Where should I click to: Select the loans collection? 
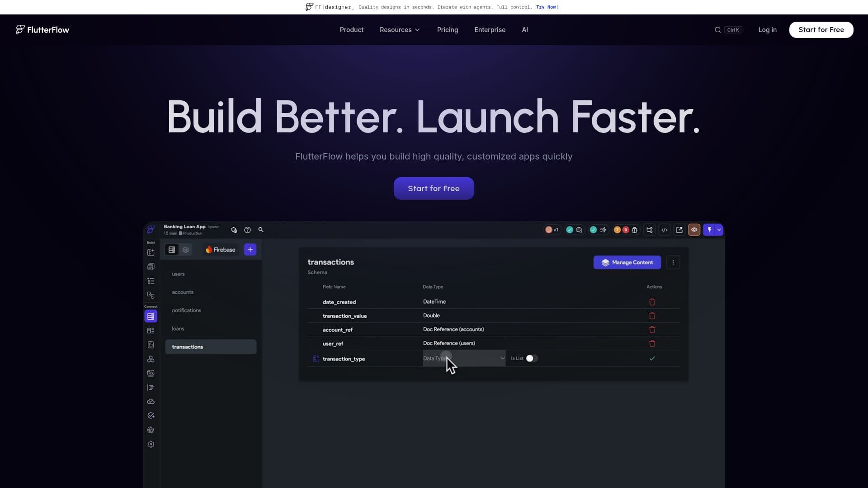click(178, 329)
